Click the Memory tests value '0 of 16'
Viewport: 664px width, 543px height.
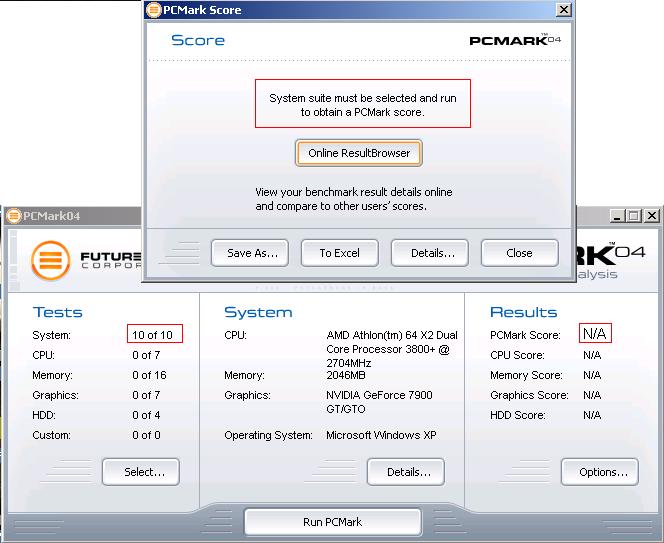[149, 375]
